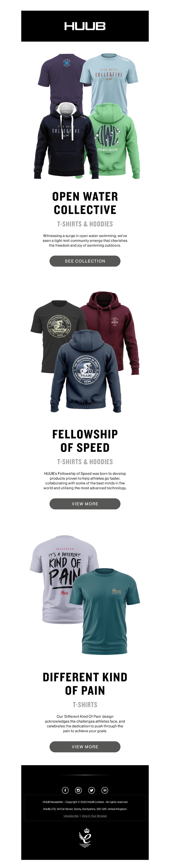Viewport: 170px width, 868px height.
Task: Select the navy Collective hoodie with white hood
Action: (64, 141)
